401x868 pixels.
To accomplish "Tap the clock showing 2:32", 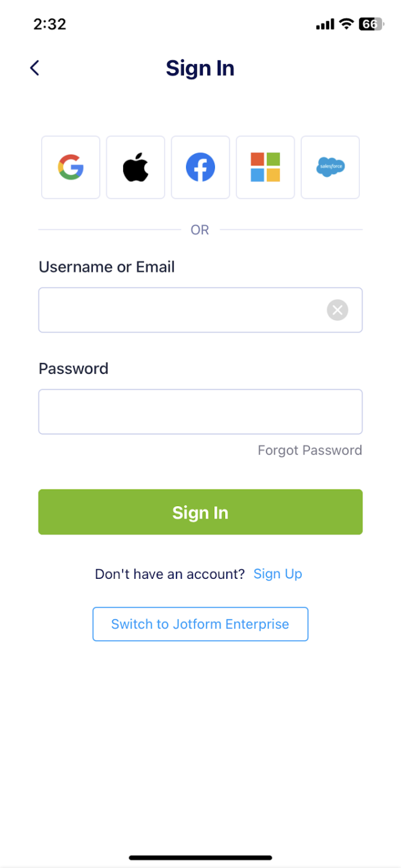I will [50, 24].
